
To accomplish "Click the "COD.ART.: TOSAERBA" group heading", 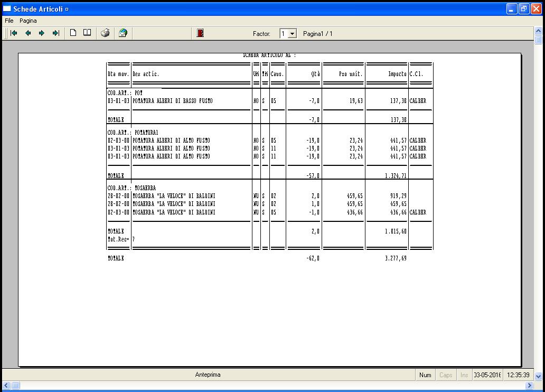I will pos(131,188).
